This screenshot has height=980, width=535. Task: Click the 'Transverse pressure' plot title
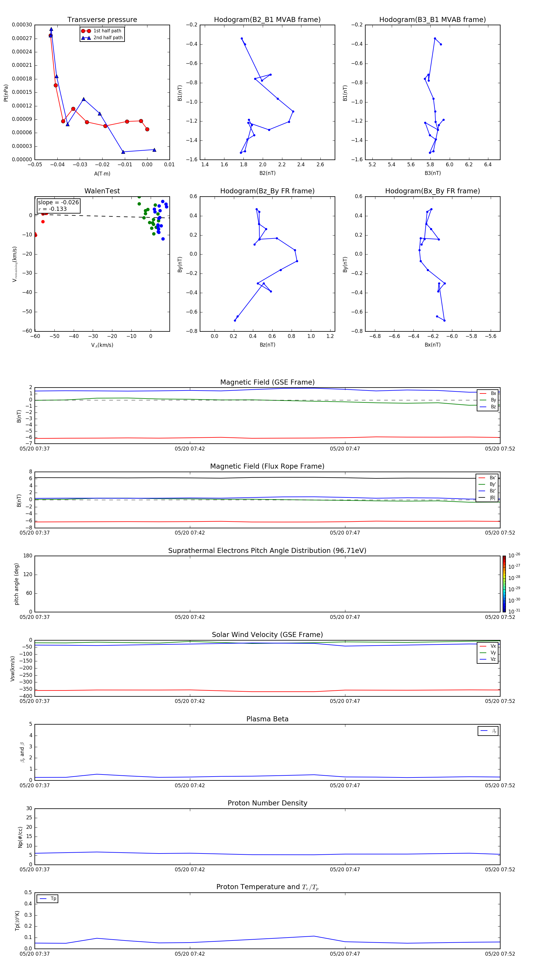pyautogui.click(x=102, y=20)
